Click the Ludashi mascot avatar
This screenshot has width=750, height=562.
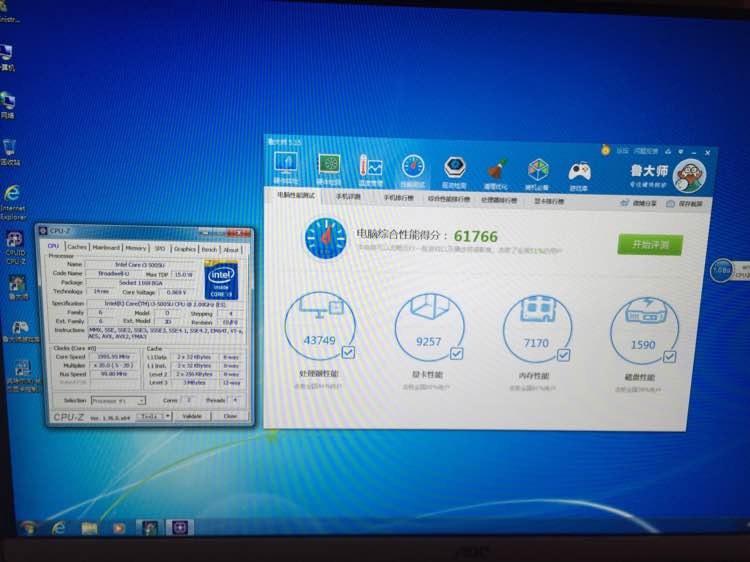click(x=689, y=176)
